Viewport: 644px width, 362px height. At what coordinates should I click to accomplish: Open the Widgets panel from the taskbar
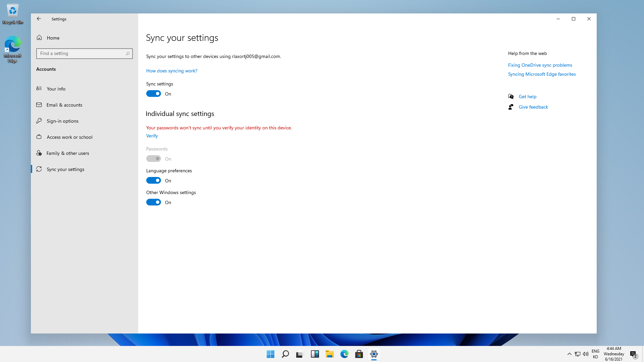(315, 354)
